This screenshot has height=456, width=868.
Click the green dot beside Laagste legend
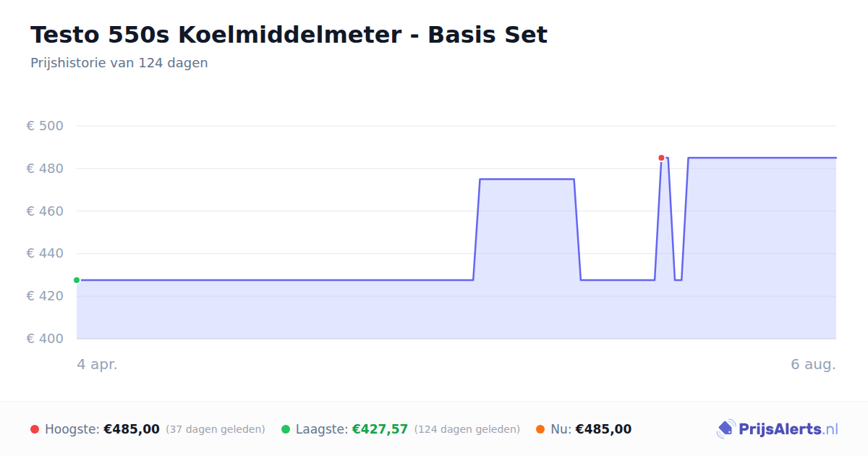pyautogui.click(x=286, y=429)
